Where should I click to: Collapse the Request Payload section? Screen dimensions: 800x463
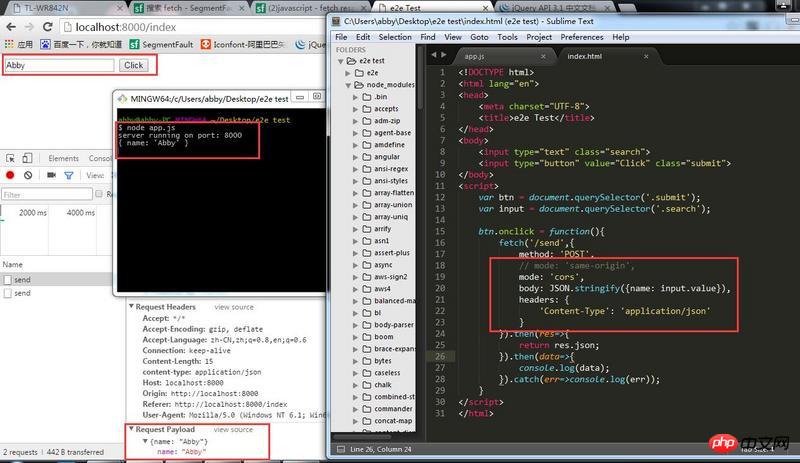click(130, 429)
